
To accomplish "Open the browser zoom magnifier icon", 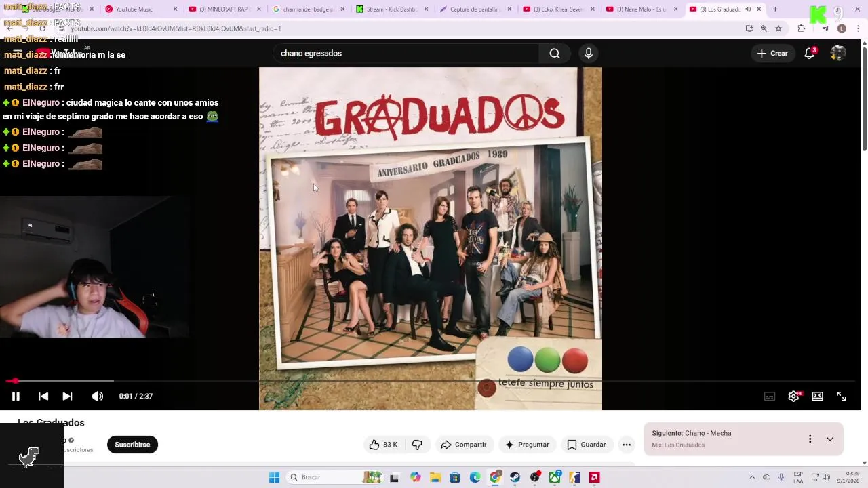I will click(764, 28).
